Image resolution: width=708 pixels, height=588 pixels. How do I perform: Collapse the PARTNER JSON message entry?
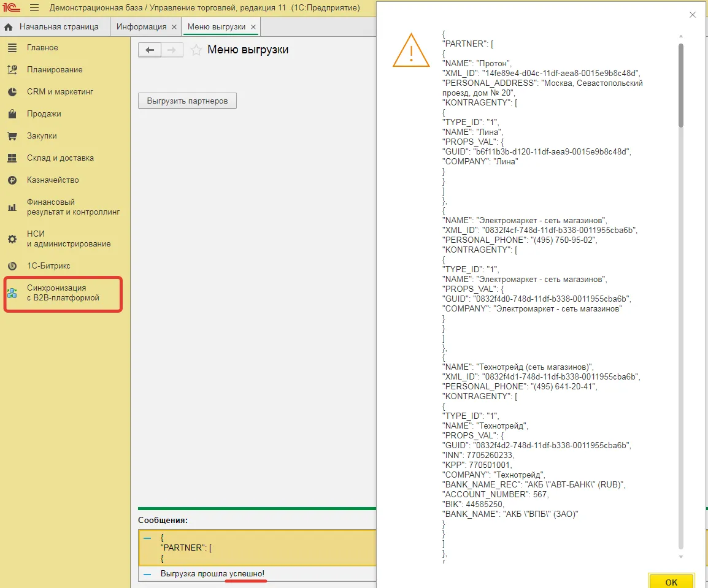click(x=147, y=538)
